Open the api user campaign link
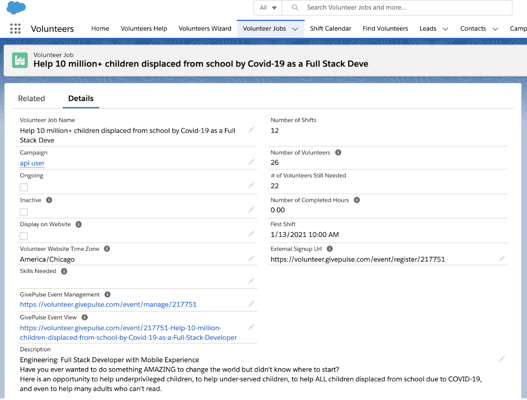This screenshot has width=527, height=400. 32,163
